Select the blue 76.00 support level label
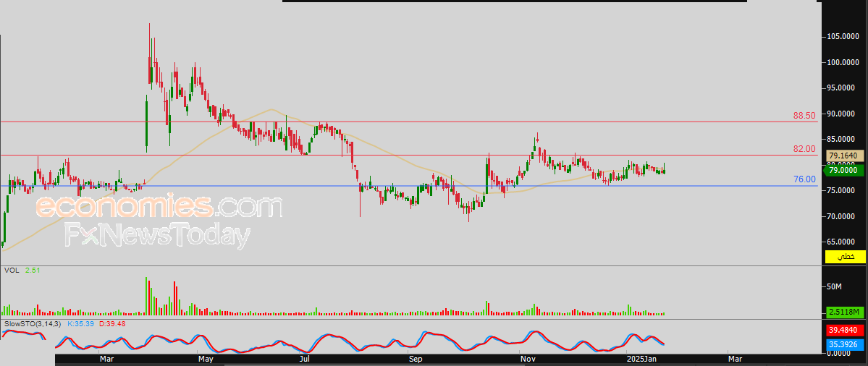 coord(804,179)
